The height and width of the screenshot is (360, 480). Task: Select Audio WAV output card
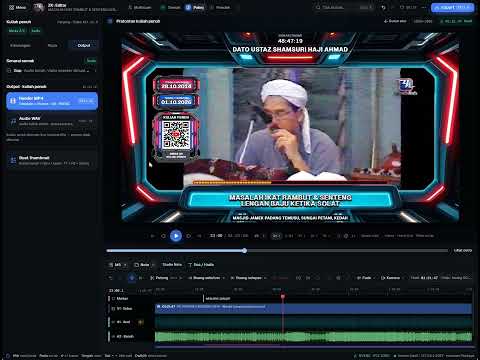[x=52, y=121]
